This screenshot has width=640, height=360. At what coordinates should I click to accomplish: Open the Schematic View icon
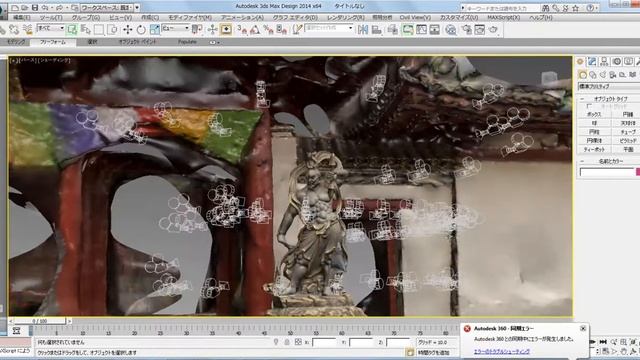pyautogui.click(x=435, y=29)
